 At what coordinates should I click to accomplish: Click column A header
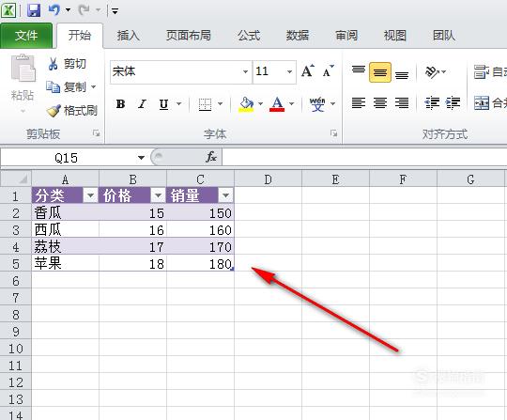(65, 179)
